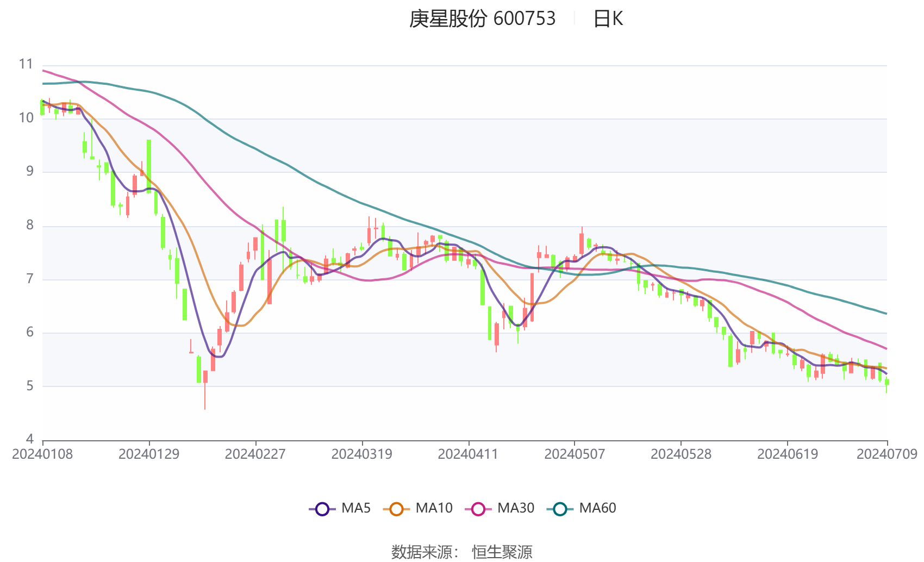Click the 20240319 x-axis date label
The height and width of the screenshot is (562, 924).
pyautogui.click(x=362, y=454)
